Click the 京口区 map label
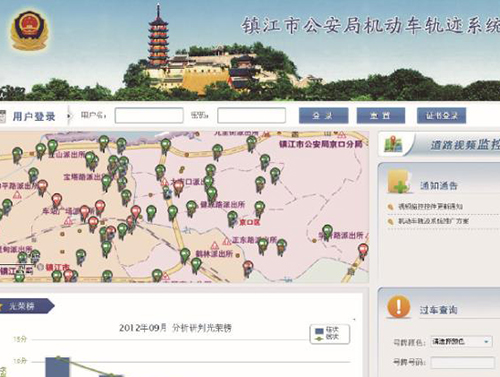 click(250, 222)
